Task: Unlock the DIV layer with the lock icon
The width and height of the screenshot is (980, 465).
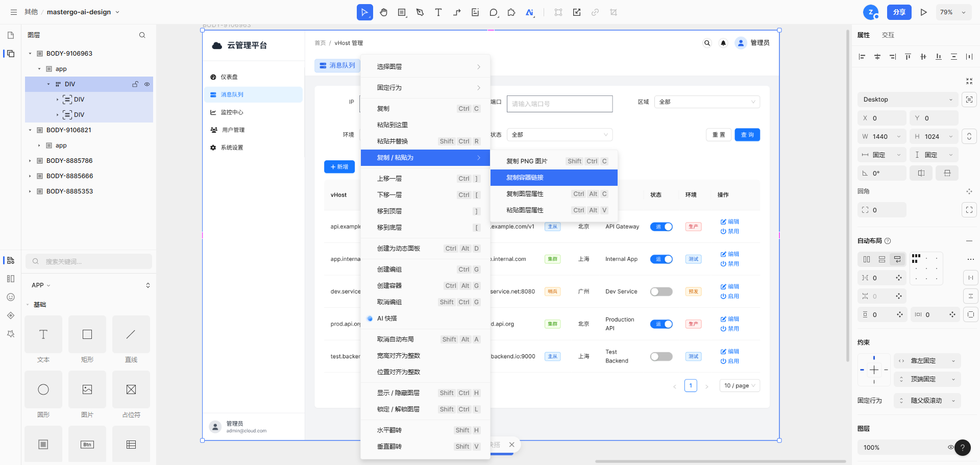Action: (x=135, y=84)
